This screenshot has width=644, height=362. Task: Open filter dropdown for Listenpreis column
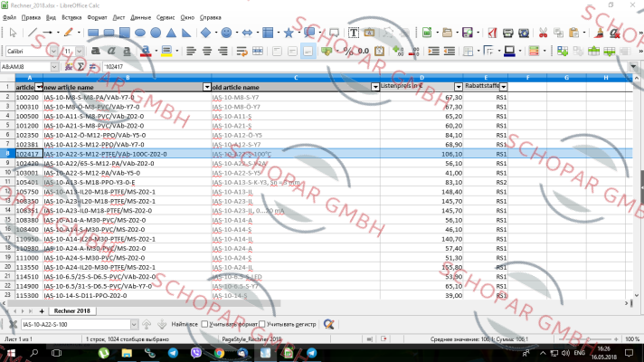click(459, 87)
